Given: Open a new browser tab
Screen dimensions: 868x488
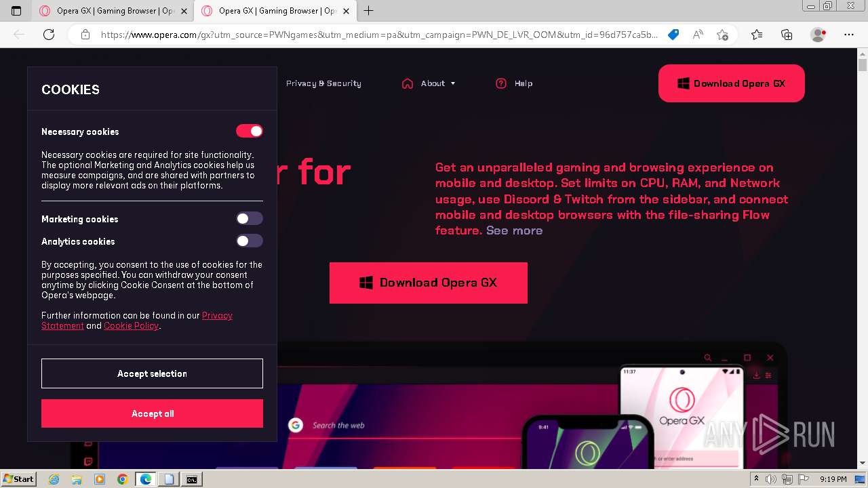Looking at the screenshot, I should pyautogui.click(x=369, y=11).
